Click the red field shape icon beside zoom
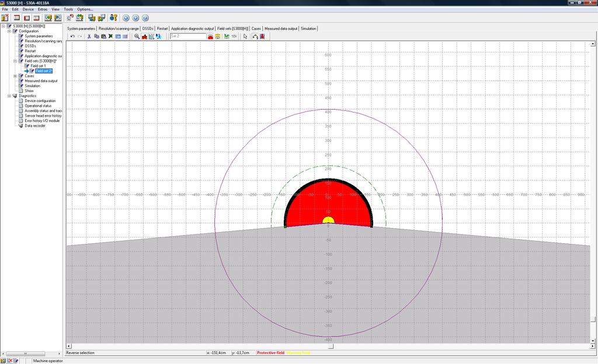 (x=144, y=37)
